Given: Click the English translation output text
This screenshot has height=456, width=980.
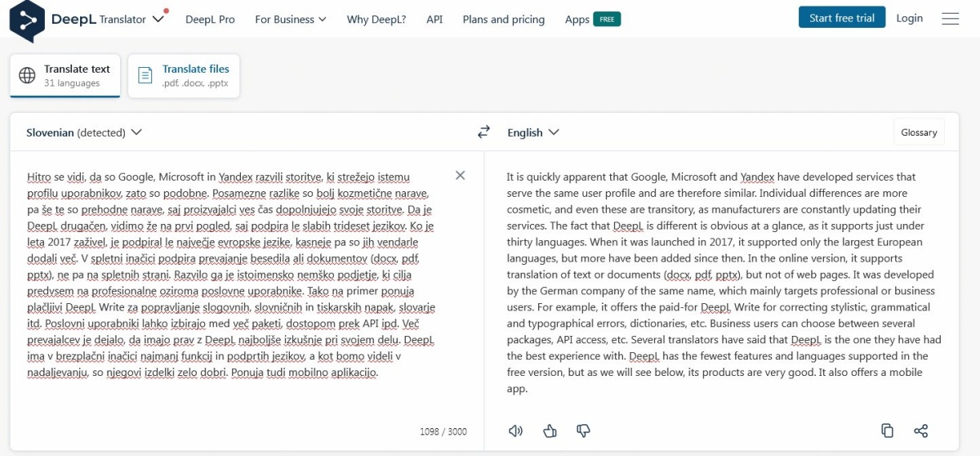Looking at the screenshot, I should (x=724, y=283).
